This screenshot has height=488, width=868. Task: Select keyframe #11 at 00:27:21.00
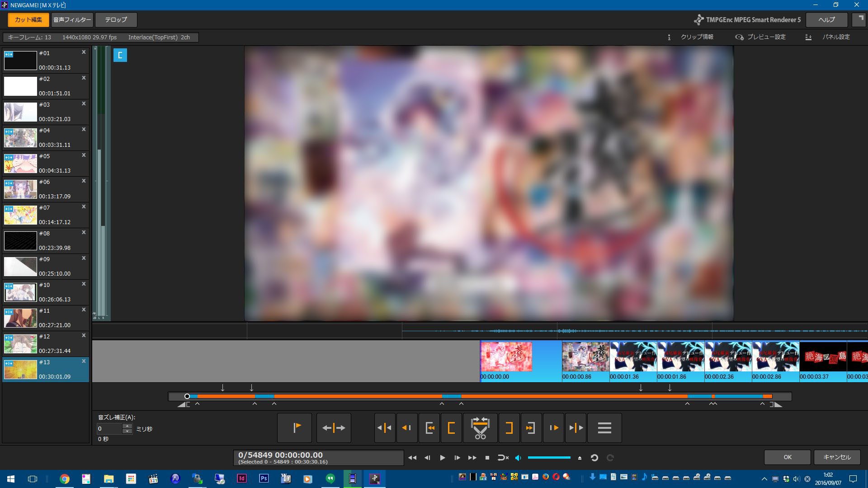point(46,318)
